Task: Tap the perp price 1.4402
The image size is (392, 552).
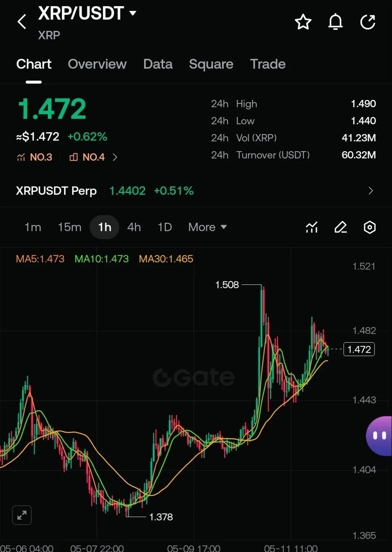Action: click(127, 191)
